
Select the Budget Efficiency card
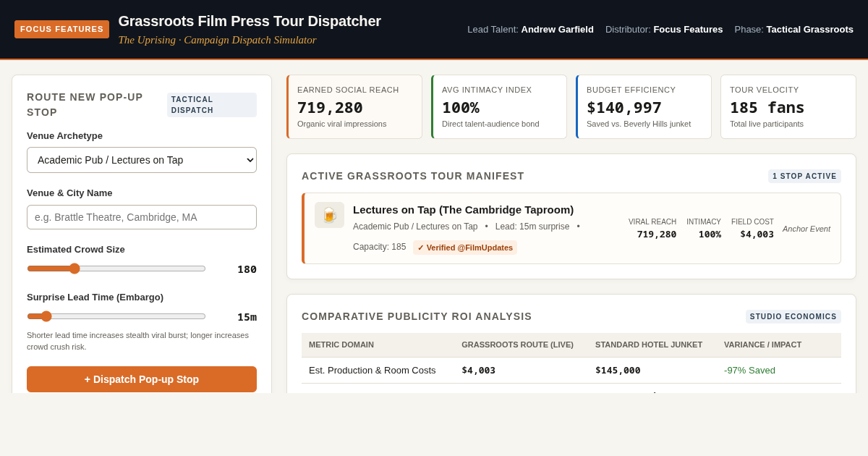coord(644,107)
